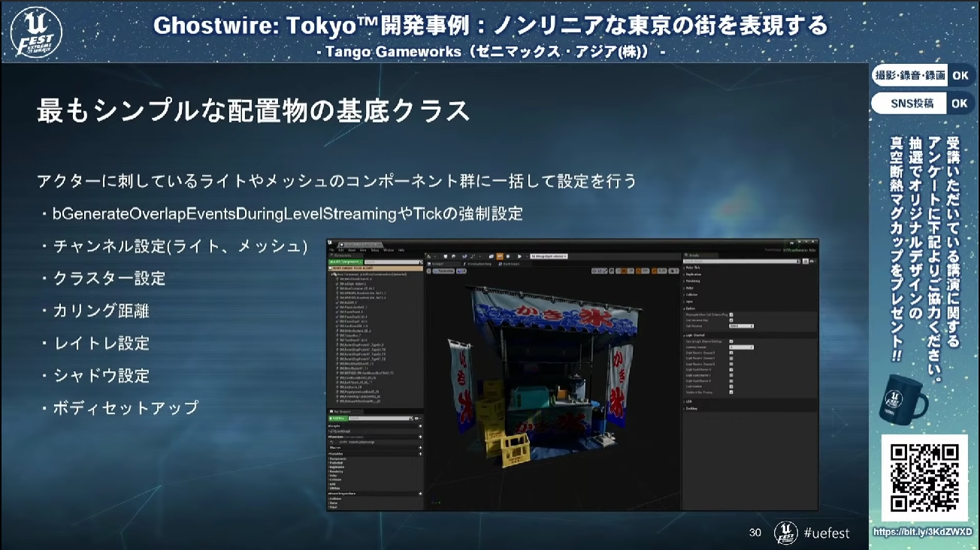Toggle the first checkbox under Option
Viewport: 980px width, 550px height.
(x=731, y=315)
